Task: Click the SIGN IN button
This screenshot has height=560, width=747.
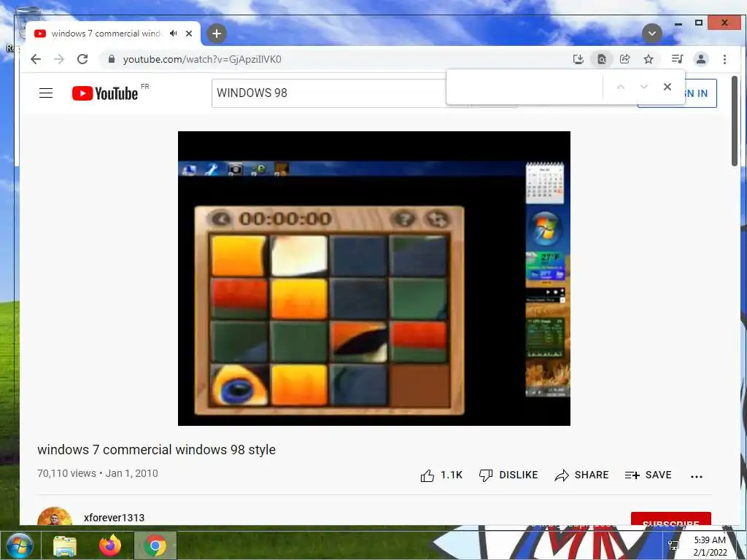Action: coord(700,93)
